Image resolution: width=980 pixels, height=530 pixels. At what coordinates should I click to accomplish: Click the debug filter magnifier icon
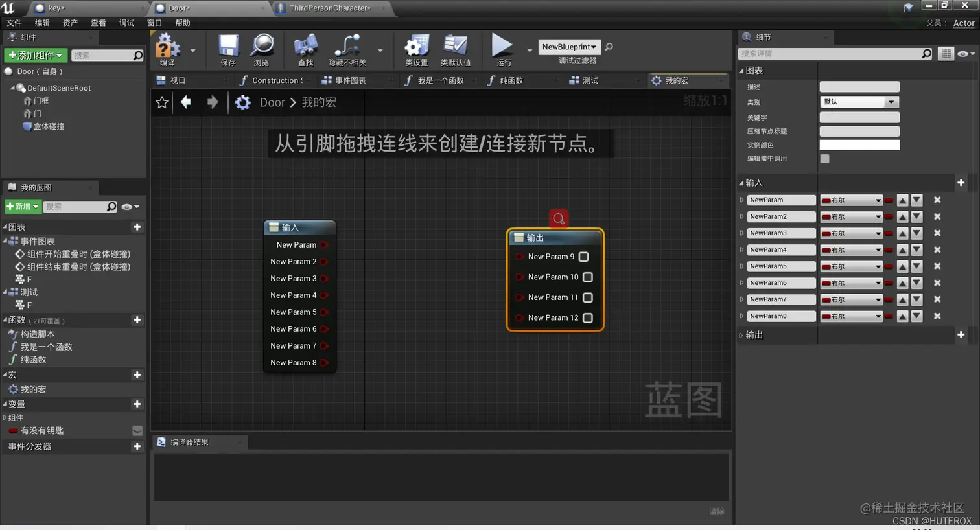click(609, 47)
